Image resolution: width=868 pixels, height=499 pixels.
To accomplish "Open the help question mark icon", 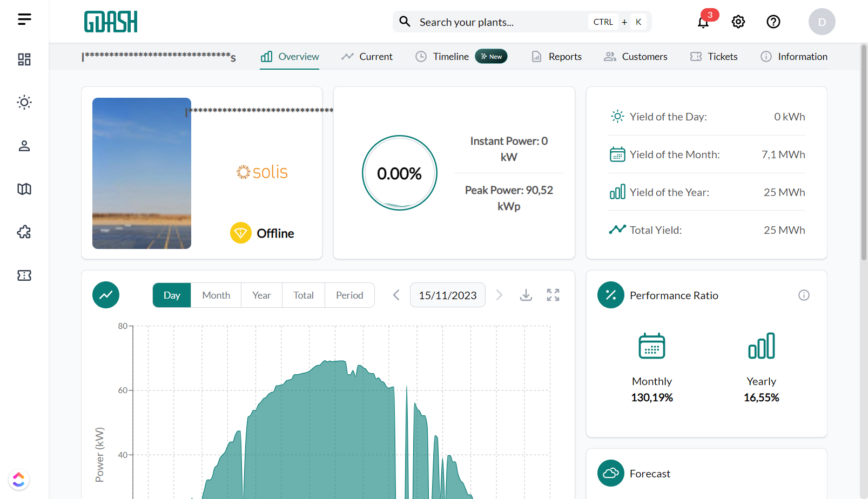I will tap(773, 22).
